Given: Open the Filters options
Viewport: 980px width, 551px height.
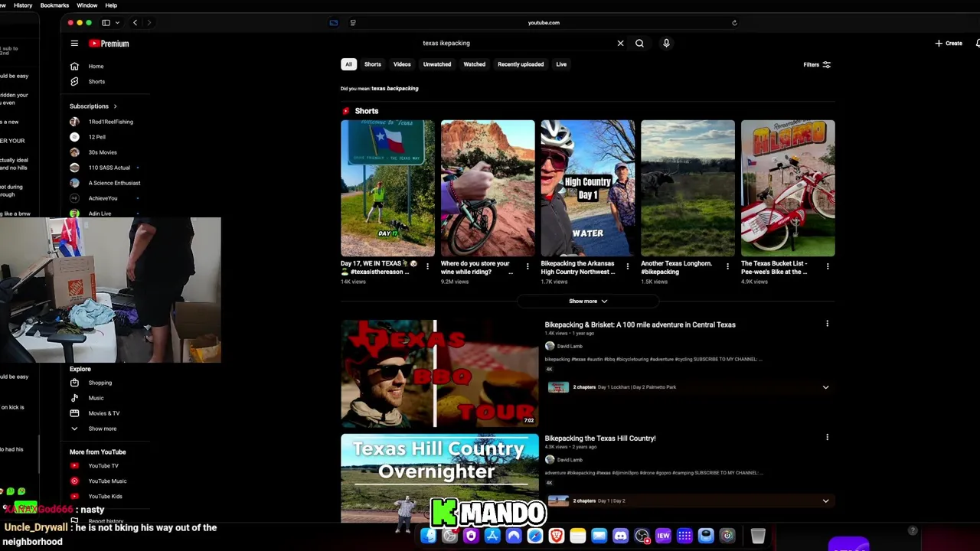Looking at the screenshot, I should point(817,65).
